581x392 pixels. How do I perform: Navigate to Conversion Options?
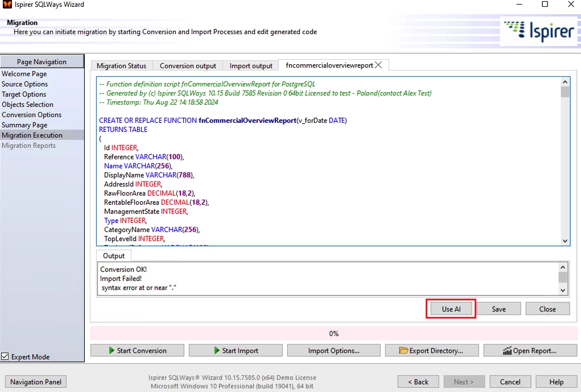click(31, 115)
